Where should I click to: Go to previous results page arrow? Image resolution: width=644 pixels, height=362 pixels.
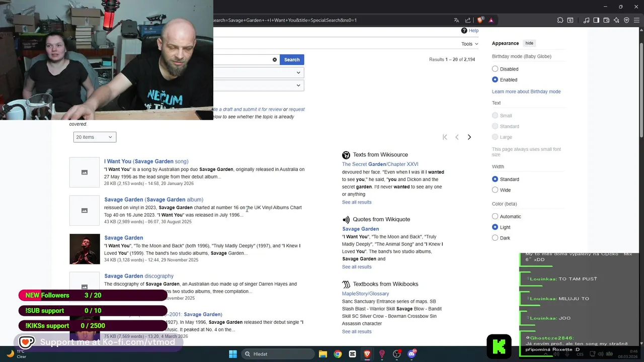457,137
